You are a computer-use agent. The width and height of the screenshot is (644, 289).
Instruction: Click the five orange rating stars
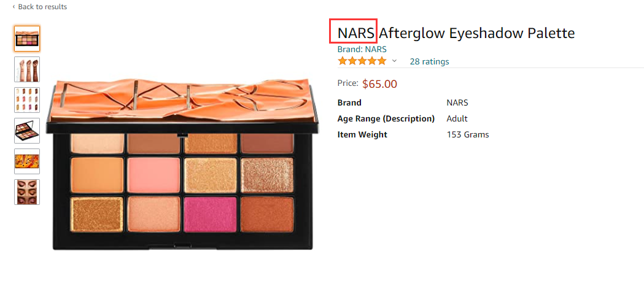click(x=362, y=61)
